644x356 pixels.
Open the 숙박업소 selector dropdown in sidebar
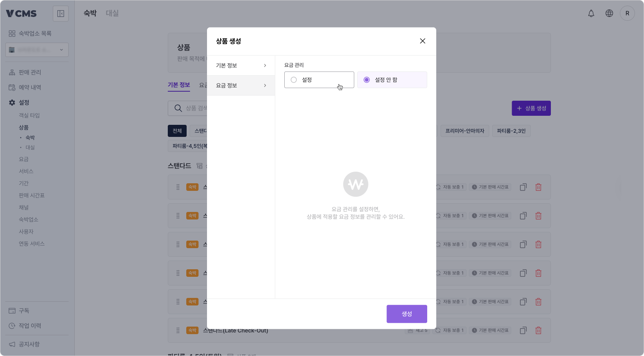pos(37,50)
